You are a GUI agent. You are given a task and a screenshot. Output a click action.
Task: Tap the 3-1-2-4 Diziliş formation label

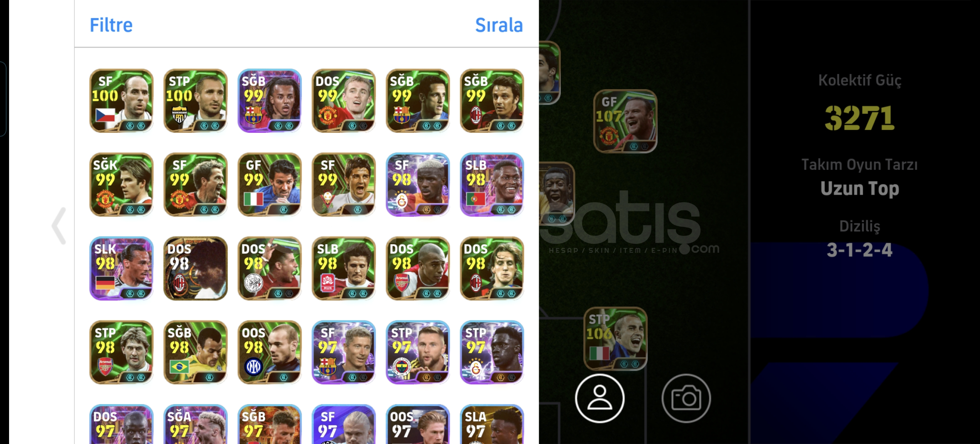tap(859, 250)
